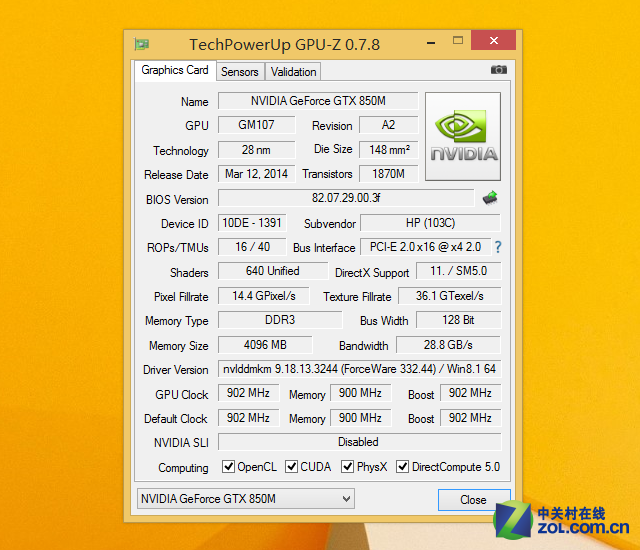Viewport: 640px width, 550px height.
Task: Switch to the Sensors tab
Action: [240, 71]
